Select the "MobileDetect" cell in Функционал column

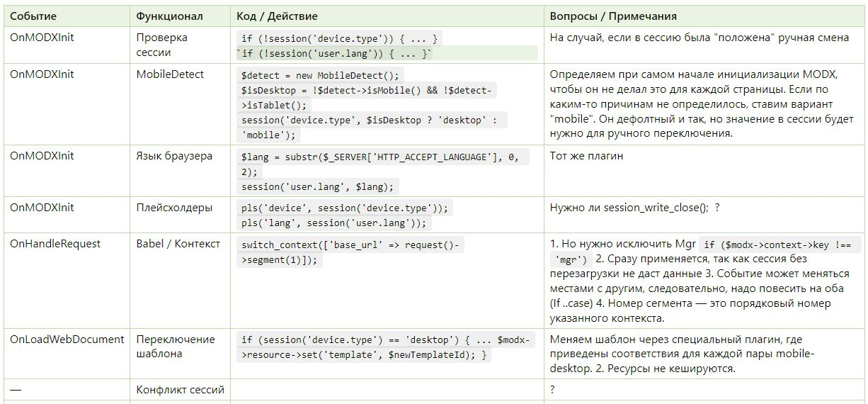pyautogui.click(x=170, y=74)
